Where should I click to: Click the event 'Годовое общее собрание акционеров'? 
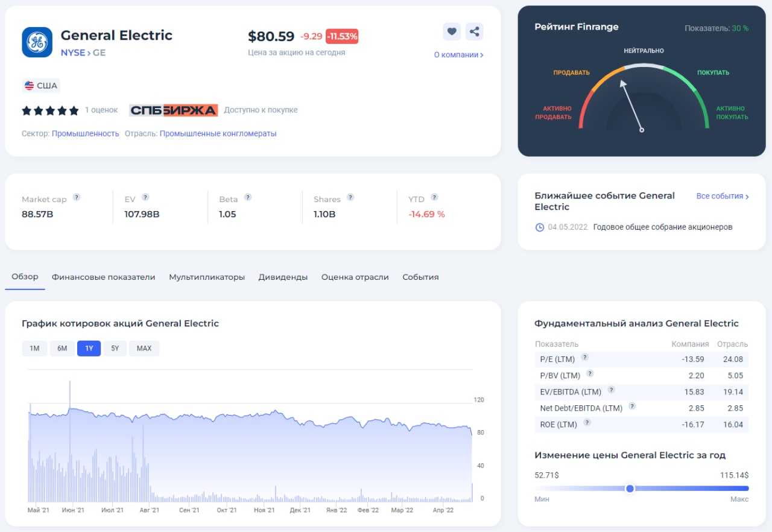click(x=663, y=227)
